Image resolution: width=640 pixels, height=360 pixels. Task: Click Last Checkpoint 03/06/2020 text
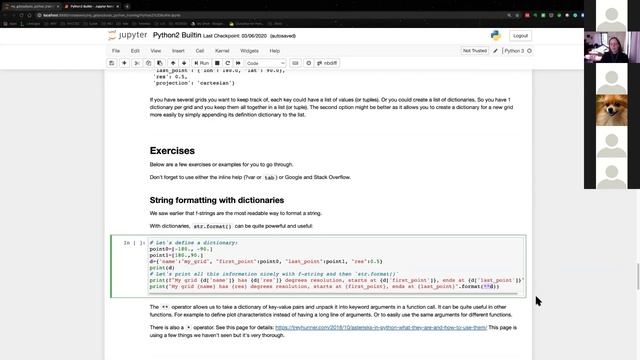pyautogui.click(x=235, y=36)
